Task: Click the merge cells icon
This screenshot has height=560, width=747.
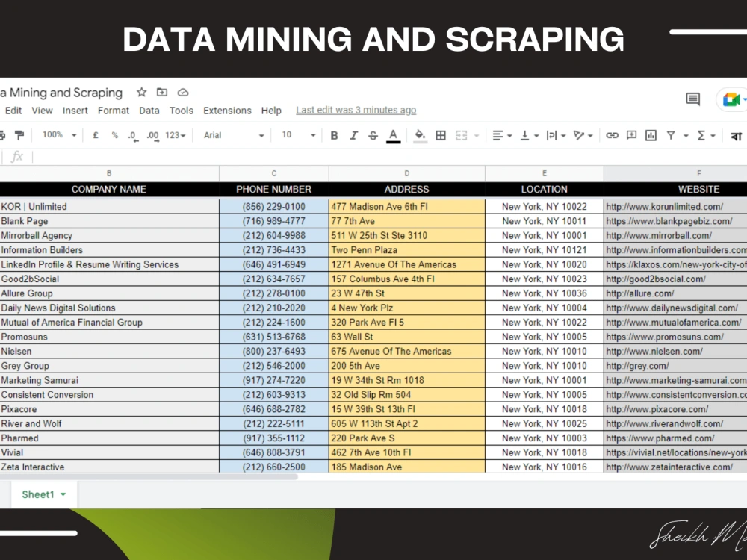Action: (x=461, y=135)
